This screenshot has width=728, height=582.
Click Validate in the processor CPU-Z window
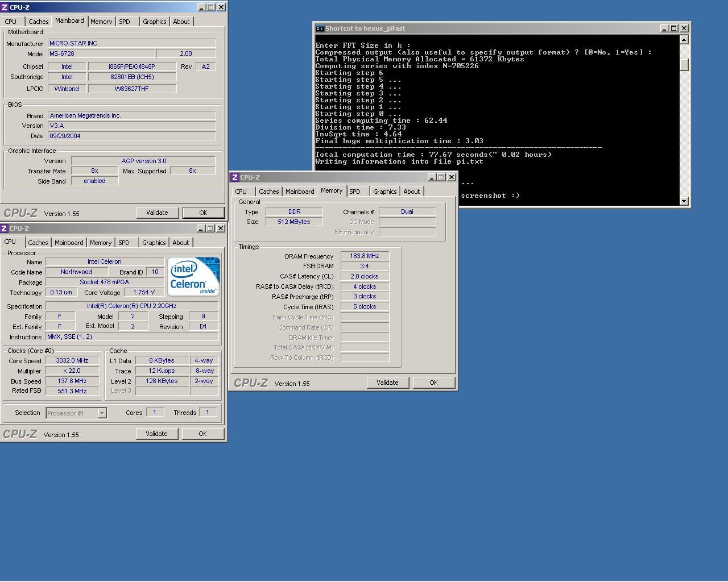point(156,434)
